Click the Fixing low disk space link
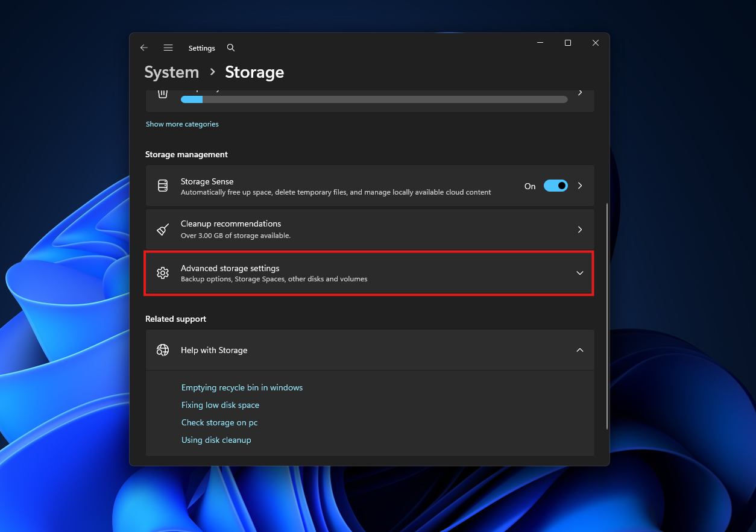This screenshot has width=756, height=532. (x=220, y=405)
